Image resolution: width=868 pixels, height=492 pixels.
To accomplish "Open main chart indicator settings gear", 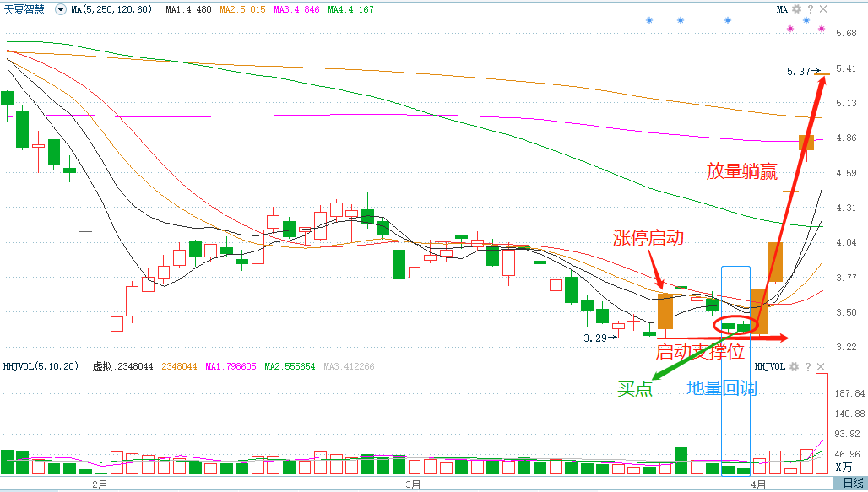I will click(x=796, y=8).
